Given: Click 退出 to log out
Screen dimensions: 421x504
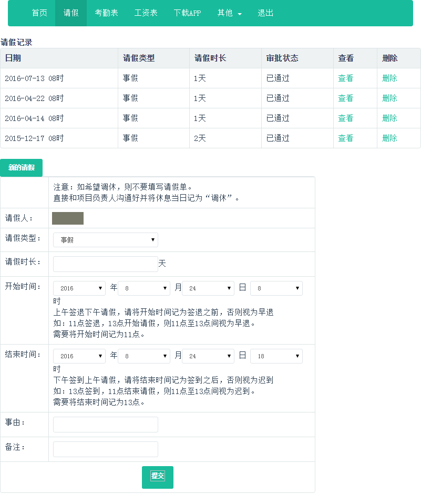Looking at the screenshot, I should click(x=265, y=13).
